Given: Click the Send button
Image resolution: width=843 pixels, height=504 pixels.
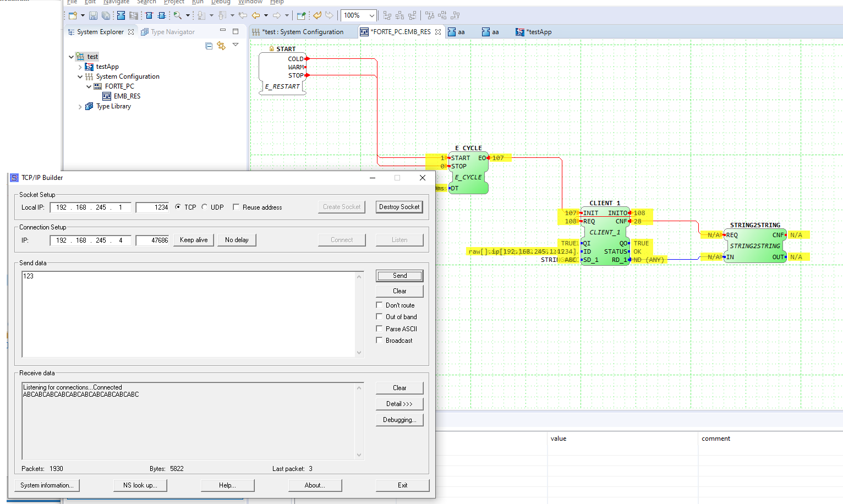Looking at the screenshot, I should (x=399, y=276).
